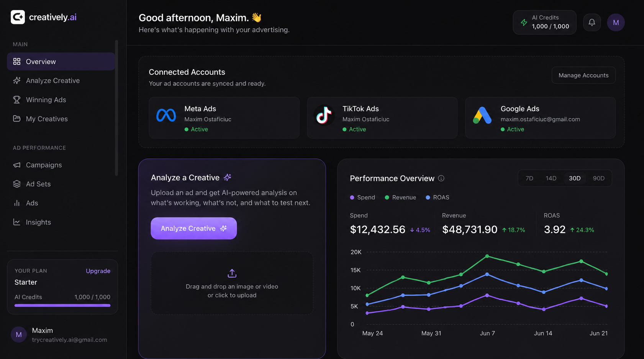Switch chart range to 90D
644x359 pixels.
click(x=599, y=178)
